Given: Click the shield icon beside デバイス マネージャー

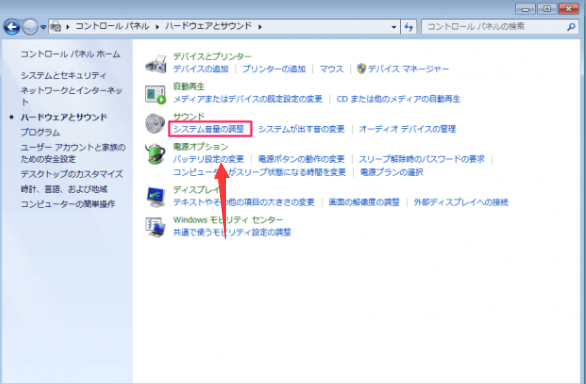Looking at the screenshot, I should [361, 68].
